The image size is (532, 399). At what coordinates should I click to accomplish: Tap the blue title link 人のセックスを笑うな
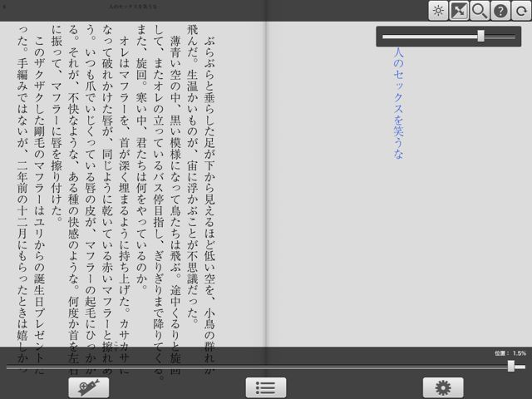(x=398, y=103)
